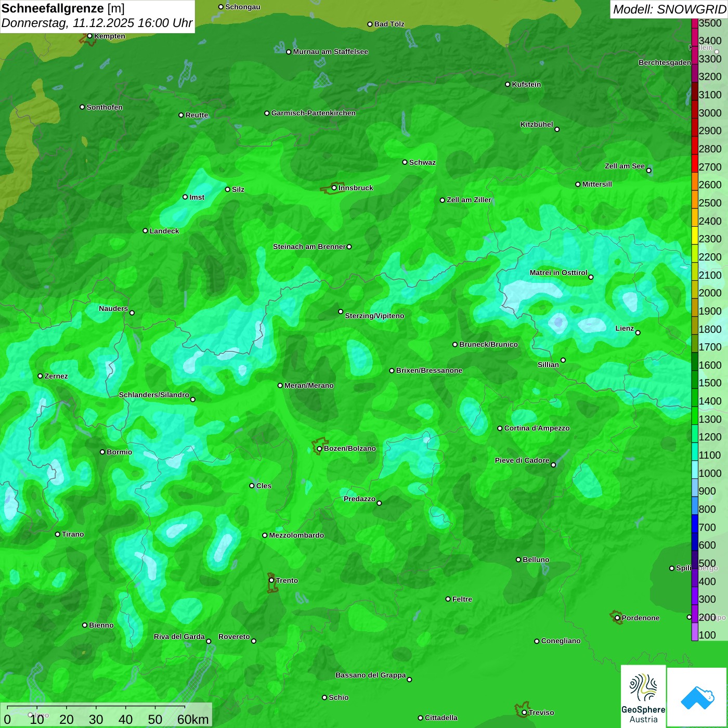This screenshot has width=728, height=728.
Task: Select the Steinach am Brenner label
Action: pyautogui.click(x=309, y=246)
